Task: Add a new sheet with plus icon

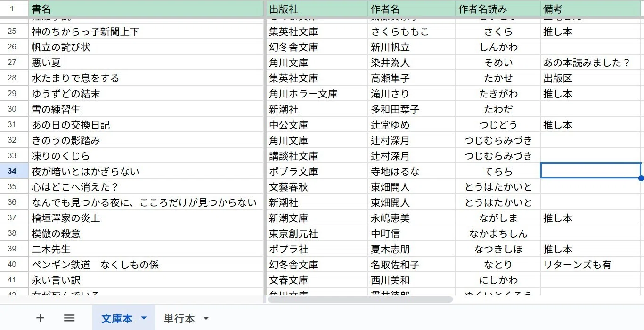Action: click(x=40, y=318)
